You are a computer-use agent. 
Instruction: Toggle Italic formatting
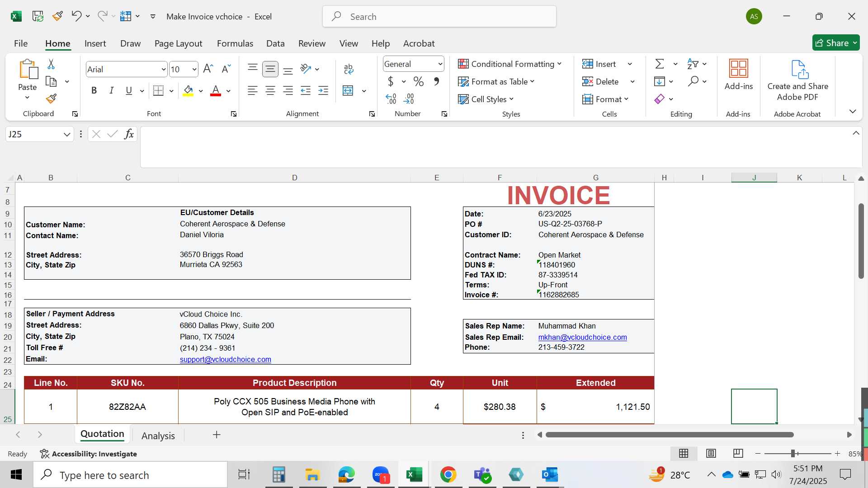pyautogui.click(x=111, y=90)
